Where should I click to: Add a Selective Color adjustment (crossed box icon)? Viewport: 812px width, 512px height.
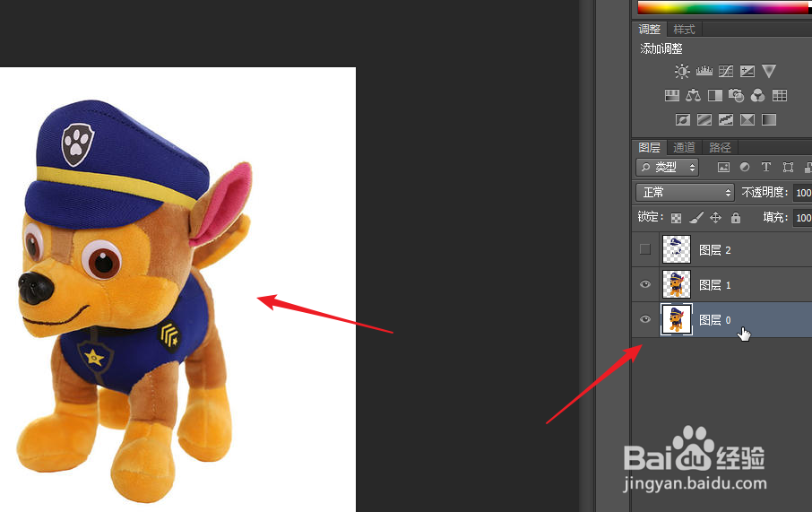pyautogui.click(x=747, y=120)
